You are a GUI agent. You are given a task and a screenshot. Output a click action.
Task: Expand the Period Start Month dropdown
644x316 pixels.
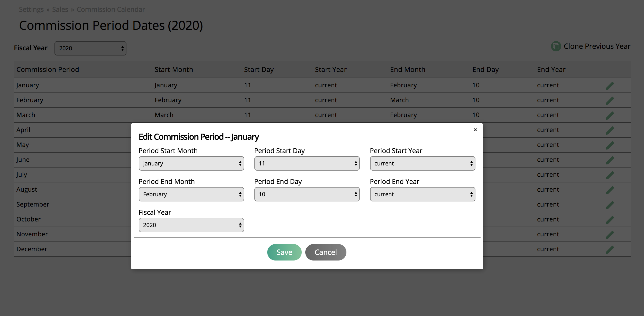coord(191,163)
